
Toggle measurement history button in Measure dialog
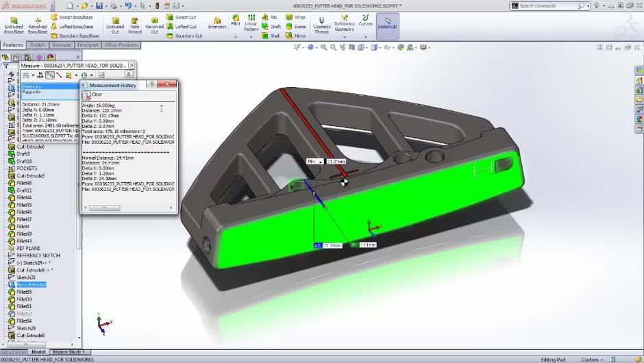click(x=101, y=75)
